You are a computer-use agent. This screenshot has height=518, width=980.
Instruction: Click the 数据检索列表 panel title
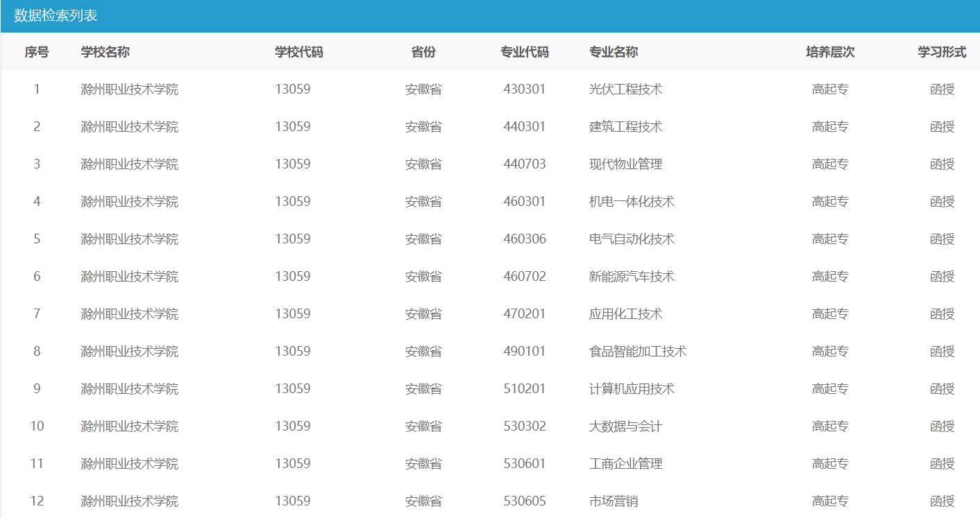[56, 16]
